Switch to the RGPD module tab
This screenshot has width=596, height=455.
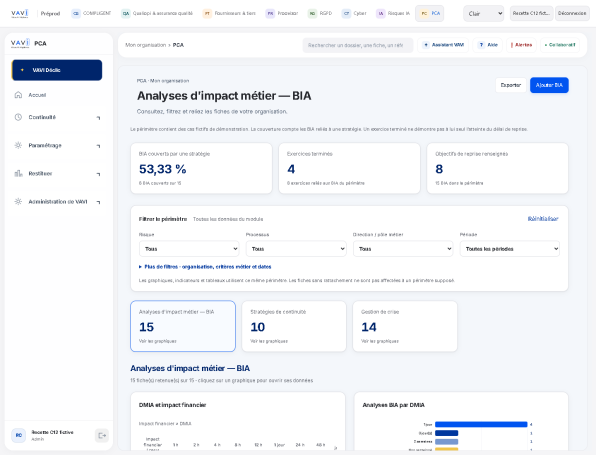point(320,14)
